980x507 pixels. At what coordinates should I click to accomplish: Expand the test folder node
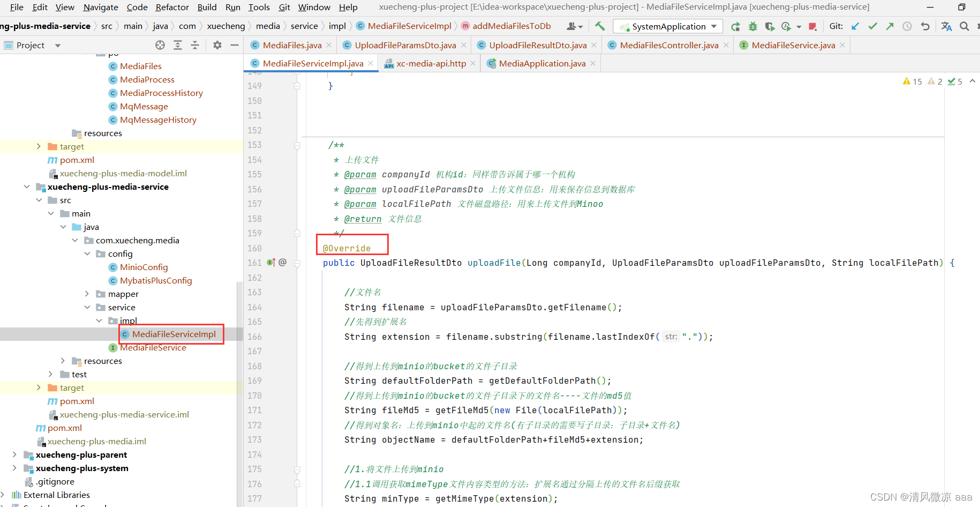(51, 374)
